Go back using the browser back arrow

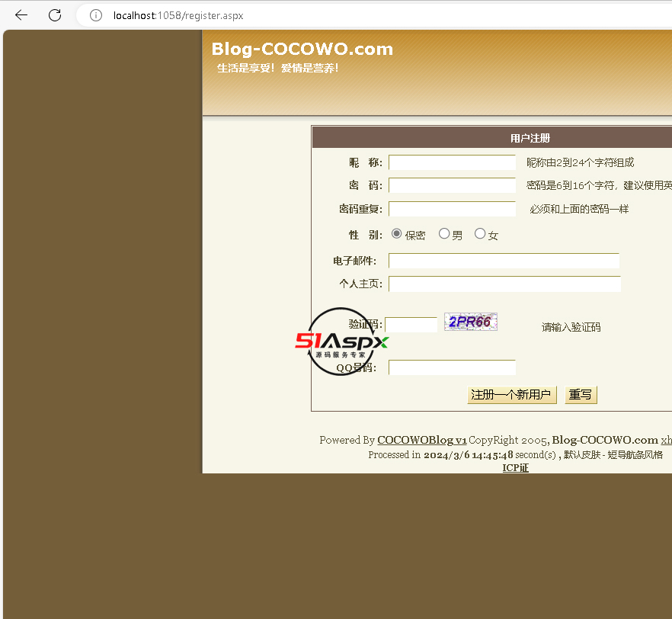coord(21,15)
